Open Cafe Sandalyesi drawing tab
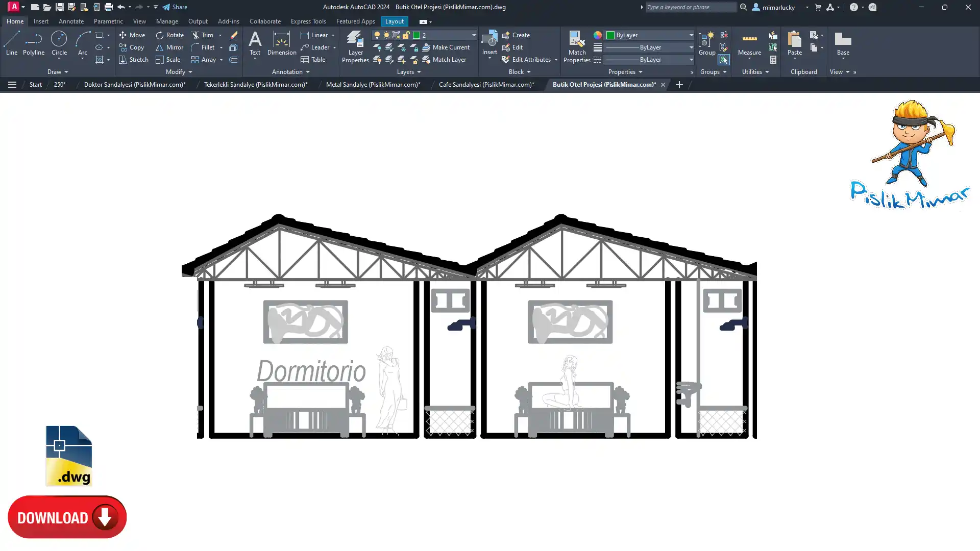The height and width of the screenshot is (551, 980). tap(486, 85)
